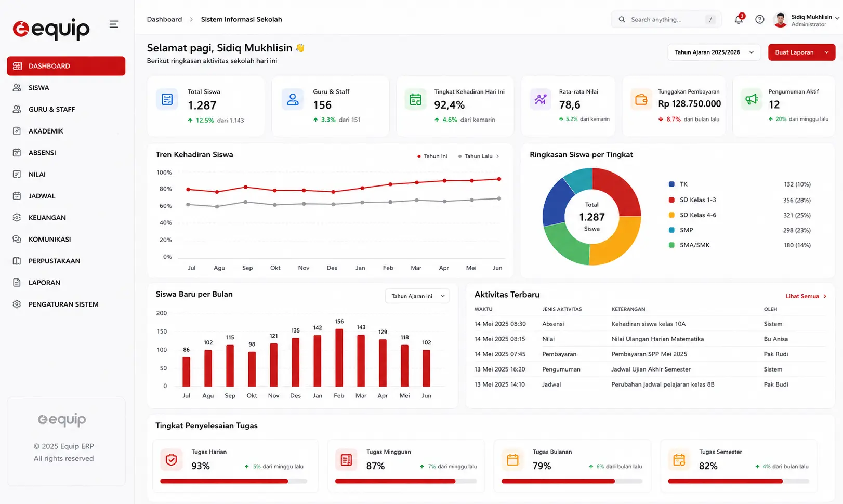Toggle the Tahun Ini legend series
The height and width of the screenshot is (504, 843).
coord(432,156)
